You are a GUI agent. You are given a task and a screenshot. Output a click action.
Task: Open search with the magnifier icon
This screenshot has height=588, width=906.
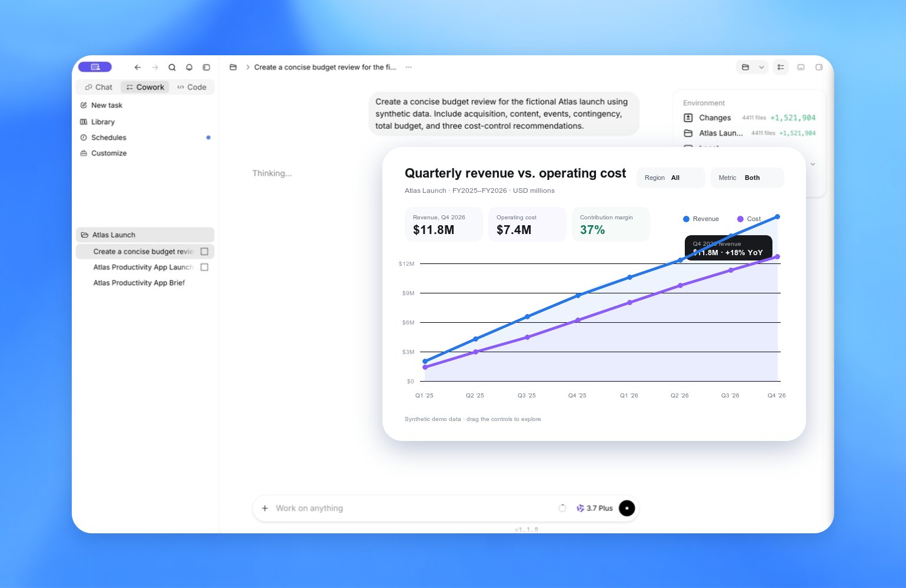pos(172,68)
